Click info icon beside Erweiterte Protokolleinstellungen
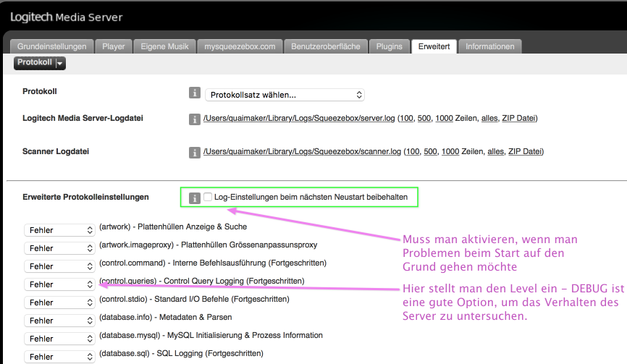The height and width of the screenshot is (364, 627). 194,198
